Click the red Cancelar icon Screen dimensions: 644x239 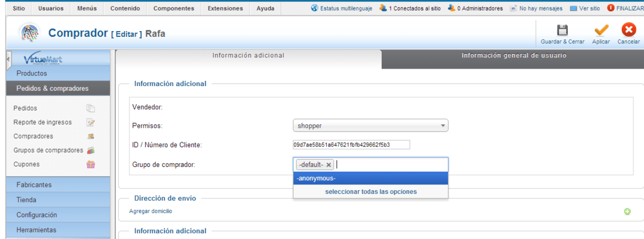[628, 30]
